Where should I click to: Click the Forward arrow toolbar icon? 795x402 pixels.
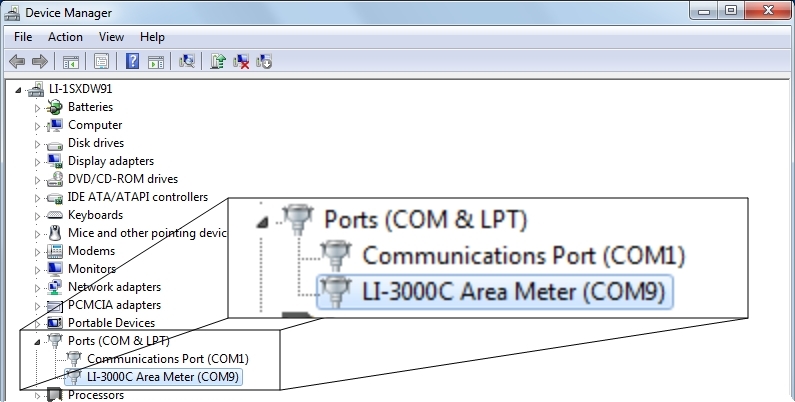click(40, 62)
